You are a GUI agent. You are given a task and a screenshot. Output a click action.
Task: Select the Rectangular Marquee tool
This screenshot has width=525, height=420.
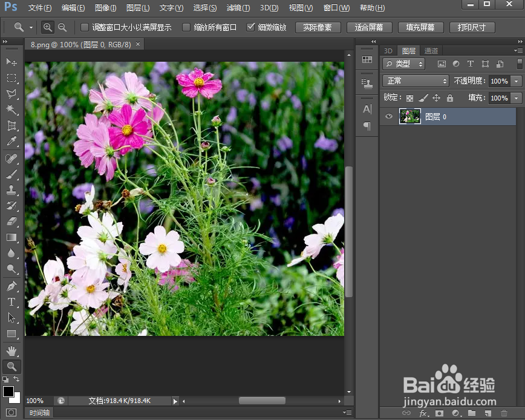11,78
